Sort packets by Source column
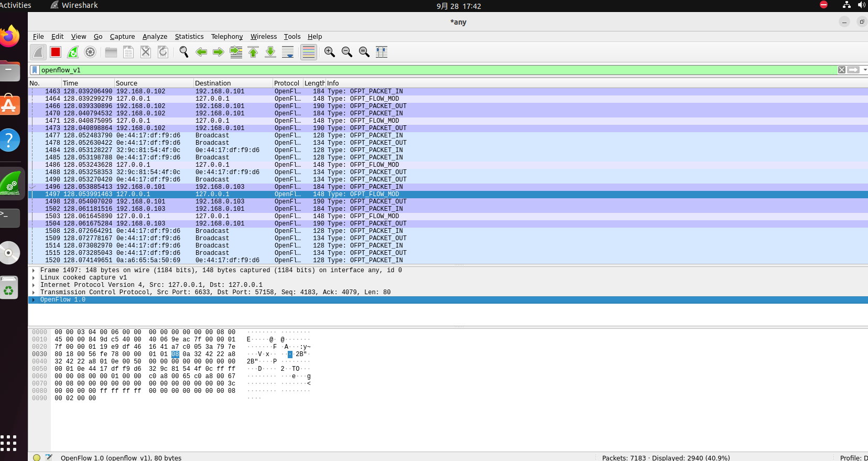 point(154,83)
